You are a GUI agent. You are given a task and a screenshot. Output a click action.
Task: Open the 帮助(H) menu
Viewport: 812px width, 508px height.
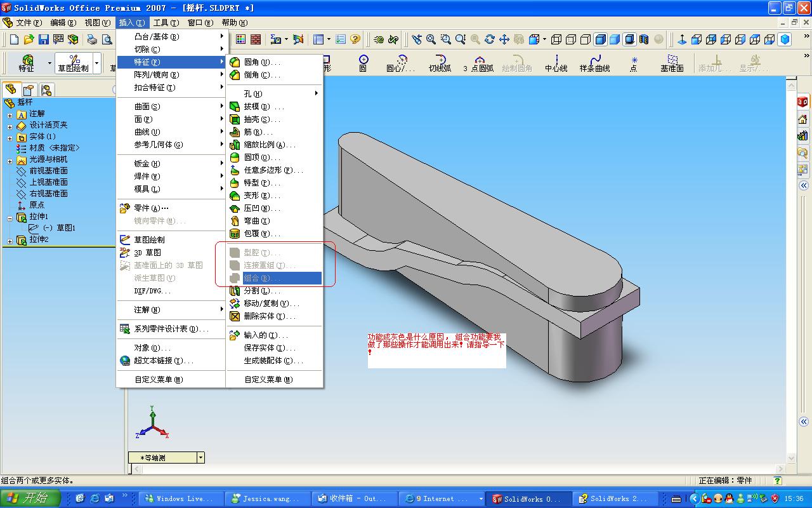point(234,22)
